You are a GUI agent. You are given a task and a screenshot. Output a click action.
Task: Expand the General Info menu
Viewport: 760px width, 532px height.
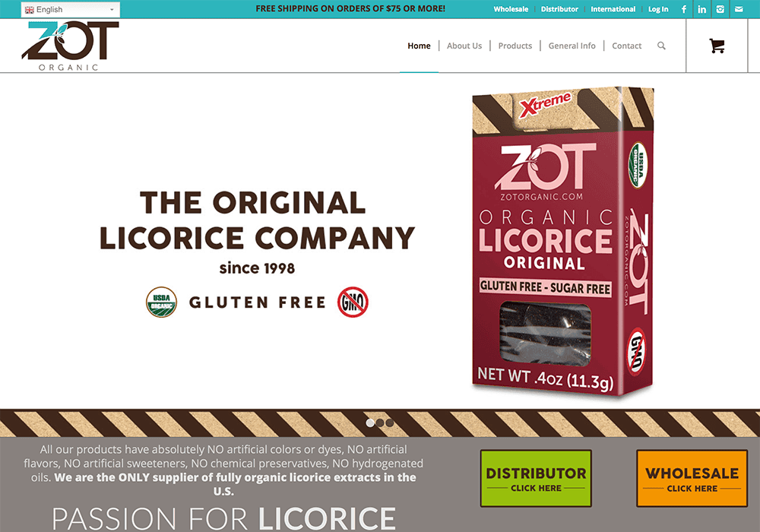572,46
